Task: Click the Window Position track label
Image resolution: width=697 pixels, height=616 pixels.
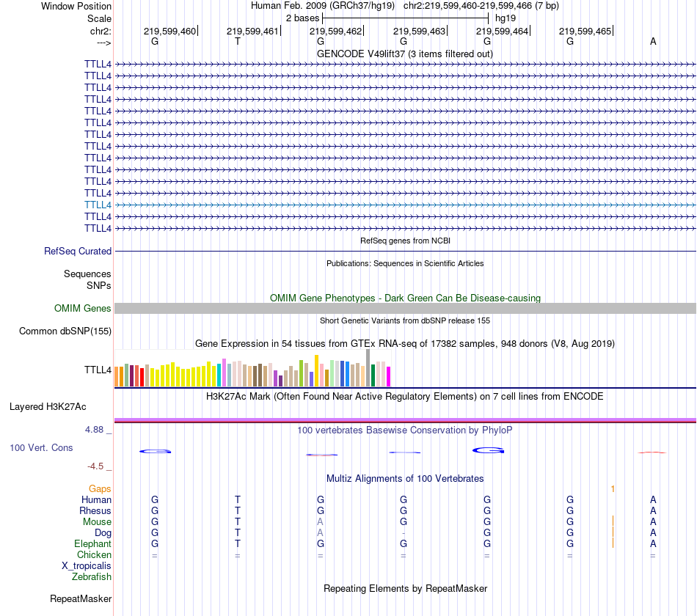Action: (76, 6)
